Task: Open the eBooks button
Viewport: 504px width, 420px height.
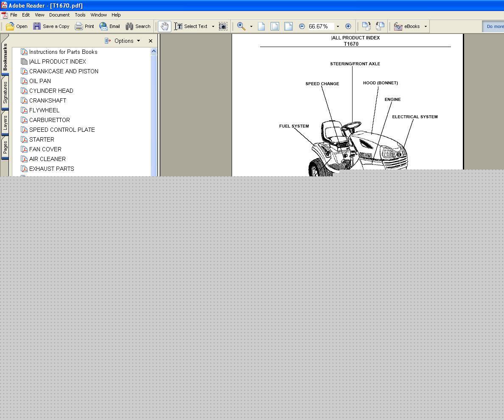Action: (407, 26)
